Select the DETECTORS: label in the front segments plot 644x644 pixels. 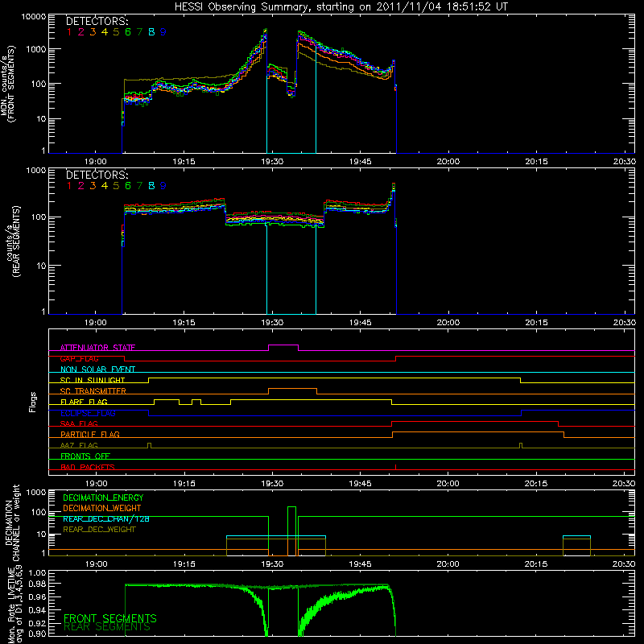click(97, 21)
